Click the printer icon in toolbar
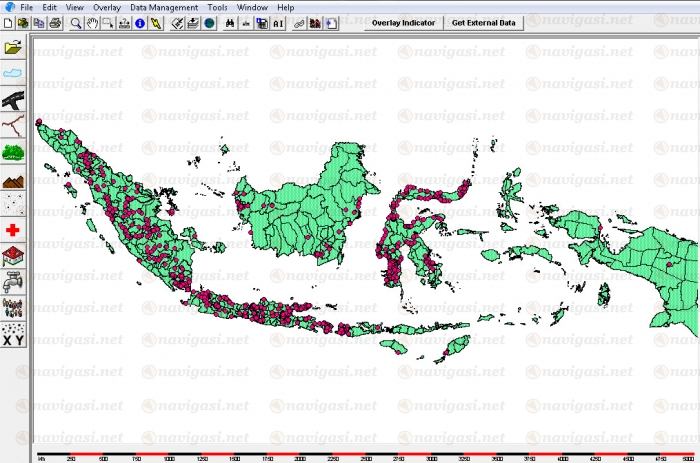 click(55, 22)
